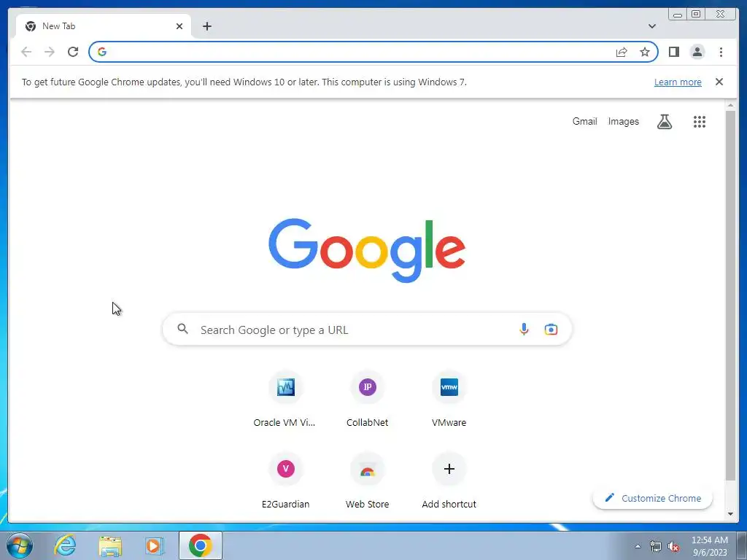Open Windows Media Player from taskbar
This screenshot has width=747, height=560.
point(154,545)
